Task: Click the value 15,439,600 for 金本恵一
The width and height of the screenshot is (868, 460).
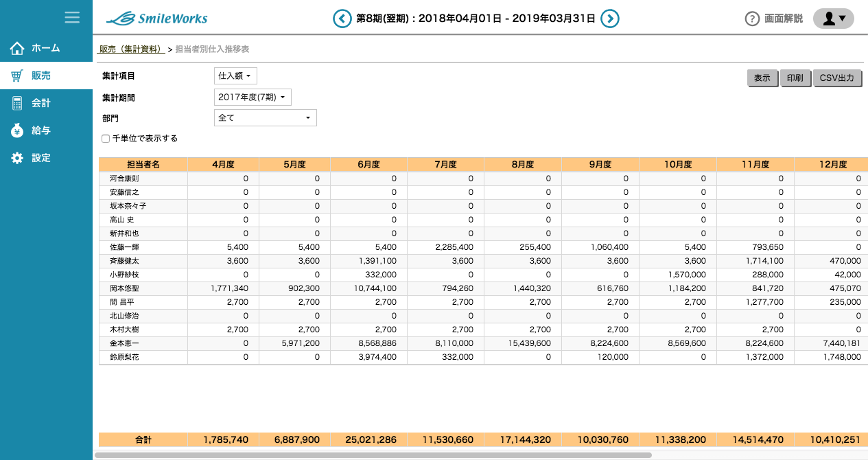Action: pyautogui.click(x=529, y=343)
